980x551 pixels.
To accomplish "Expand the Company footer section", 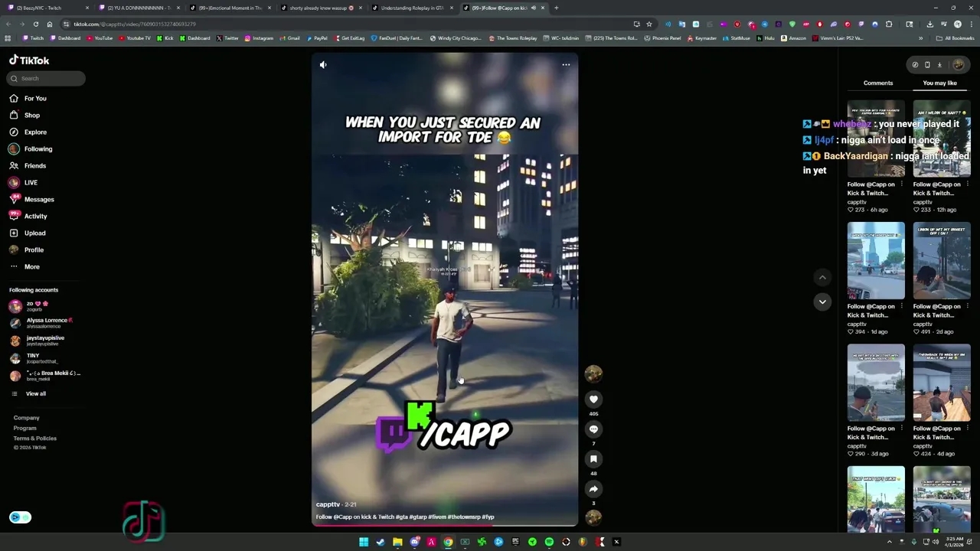I will (26, 418).
